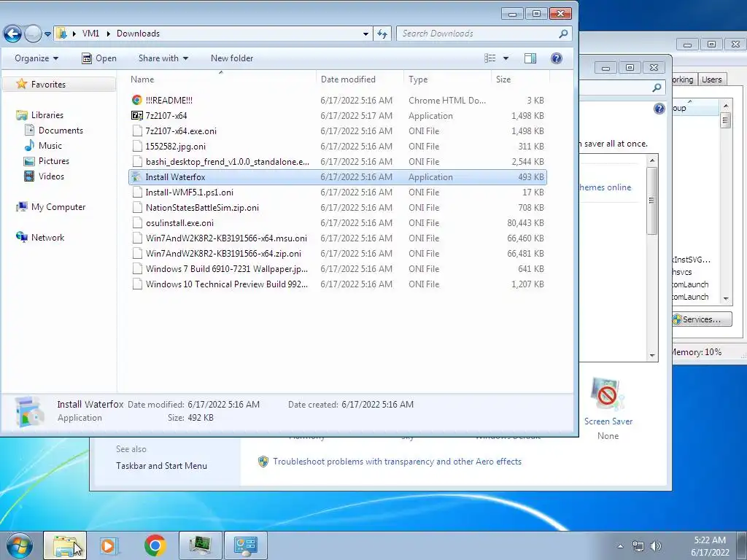Viewport: 747px width, 560px height.
Task: Click the themes online link in Personalization
Action: pos(605,187)
